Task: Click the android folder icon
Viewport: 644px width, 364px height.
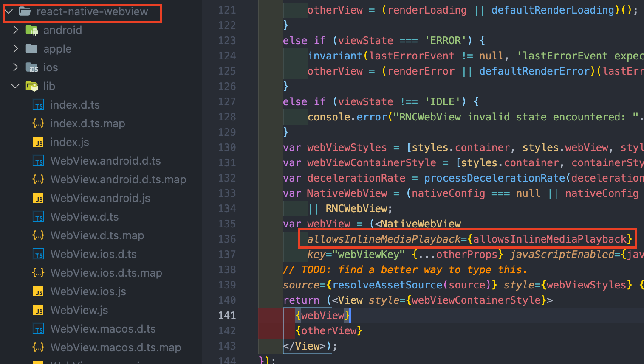Action: (32, 30)
